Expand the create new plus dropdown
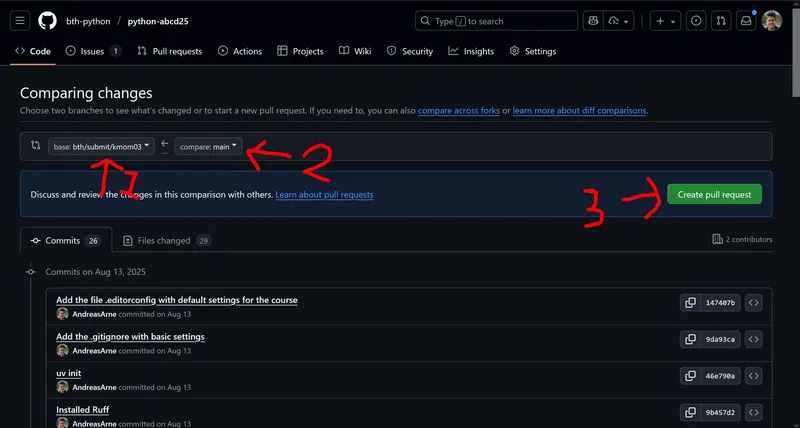 point(664,21)
